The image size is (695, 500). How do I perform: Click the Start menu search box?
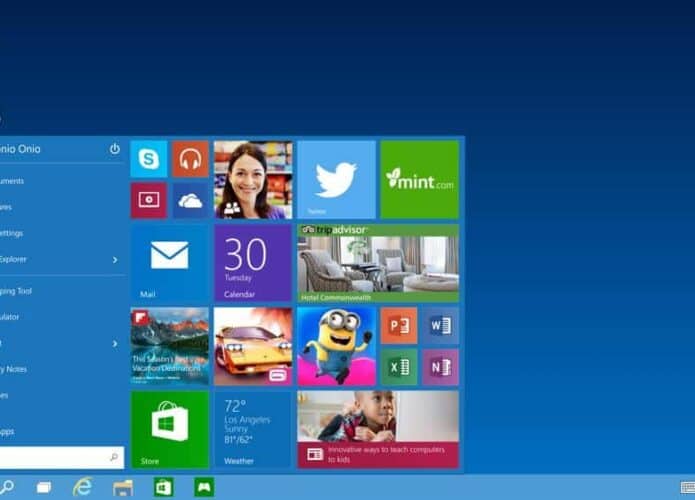pos(62,457)
